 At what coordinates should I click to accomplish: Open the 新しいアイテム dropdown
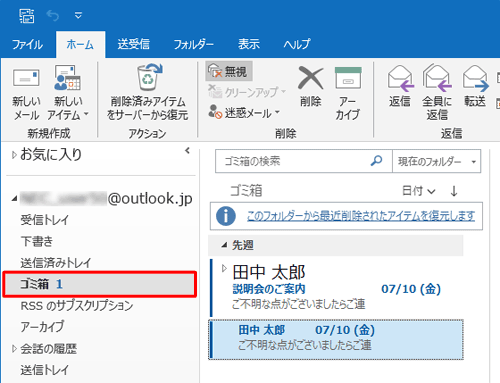click(68, 93)
